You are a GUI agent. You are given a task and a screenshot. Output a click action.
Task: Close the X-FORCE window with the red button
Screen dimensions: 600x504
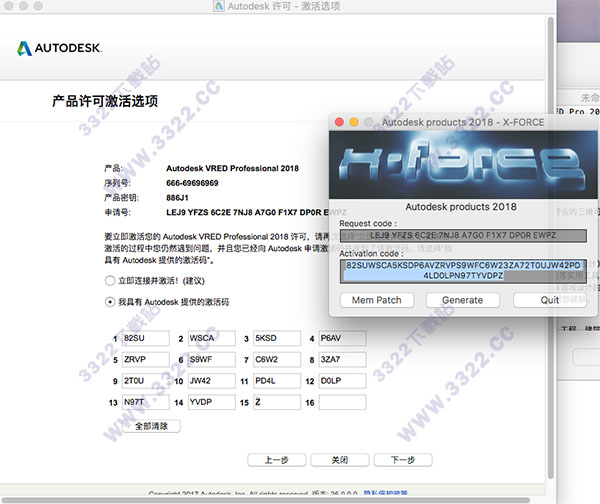[x=339, y=122]
